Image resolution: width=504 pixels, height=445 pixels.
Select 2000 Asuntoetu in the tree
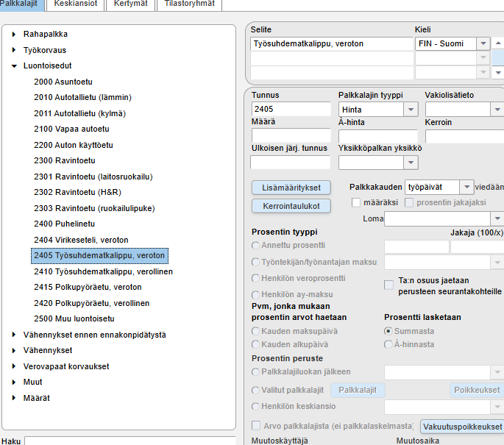(x=63, y=82)
